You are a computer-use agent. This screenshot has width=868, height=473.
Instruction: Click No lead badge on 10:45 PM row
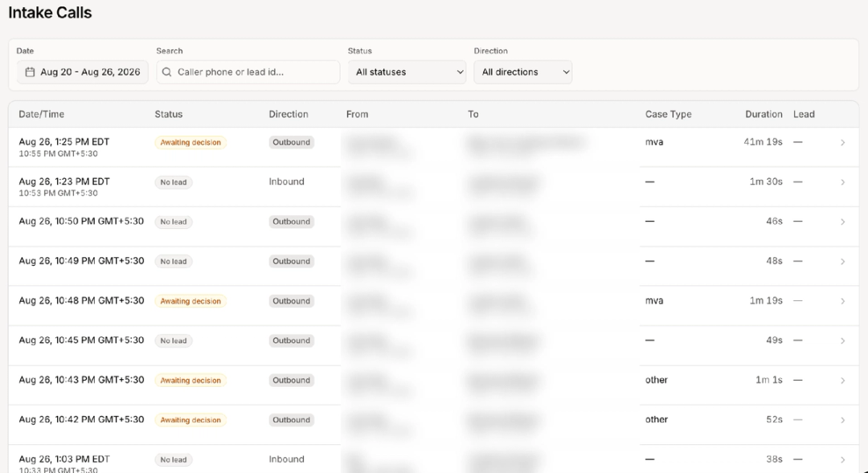174,340
